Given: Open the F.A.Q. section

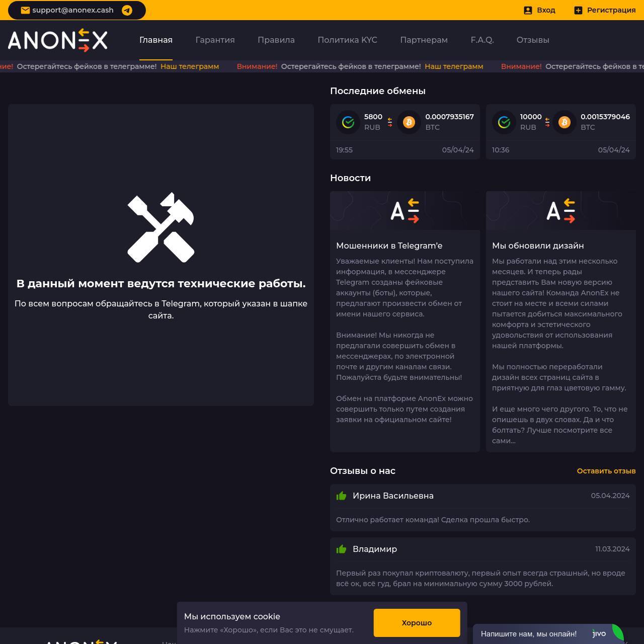Looking at the screenshot, I should [482, 40].
